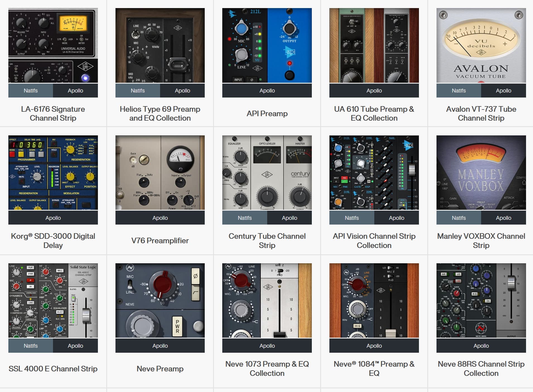Click Apollo label under Korg SDD-3000 Digital Delay

click(x=53, y=218)
